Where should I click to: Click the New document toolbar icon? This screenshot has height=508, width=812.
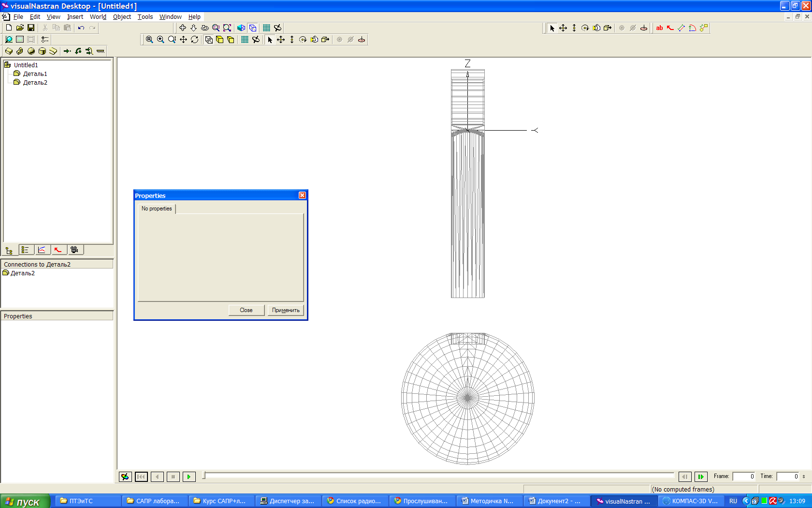tap(9, 28)
